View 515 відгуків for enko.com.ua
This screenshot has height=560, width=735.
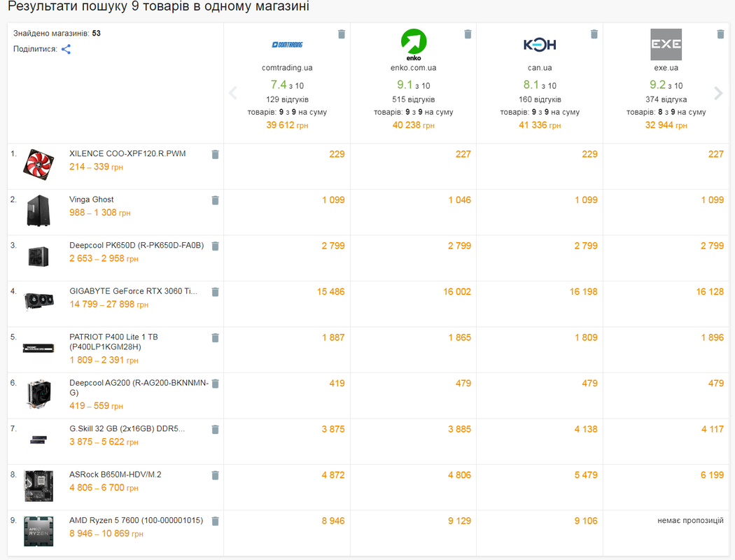tap(414, 99)
